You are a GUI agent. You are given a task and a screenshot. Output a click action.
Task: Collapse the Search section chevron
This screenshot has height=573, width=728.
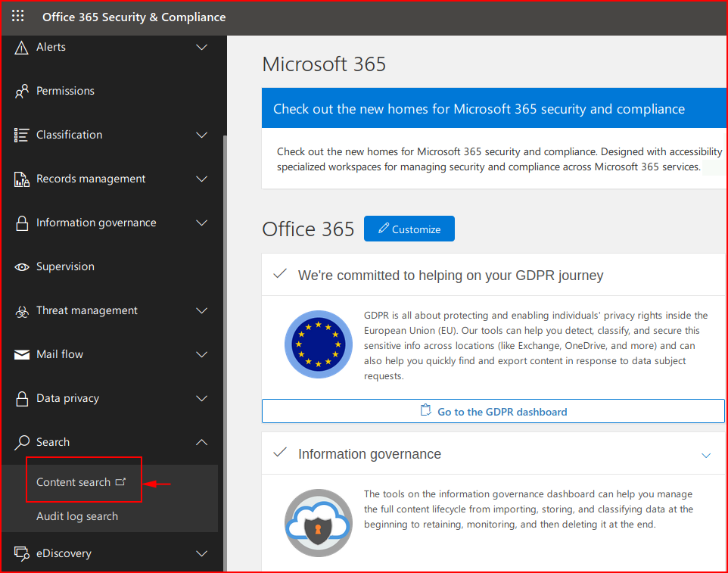(201, 443)
